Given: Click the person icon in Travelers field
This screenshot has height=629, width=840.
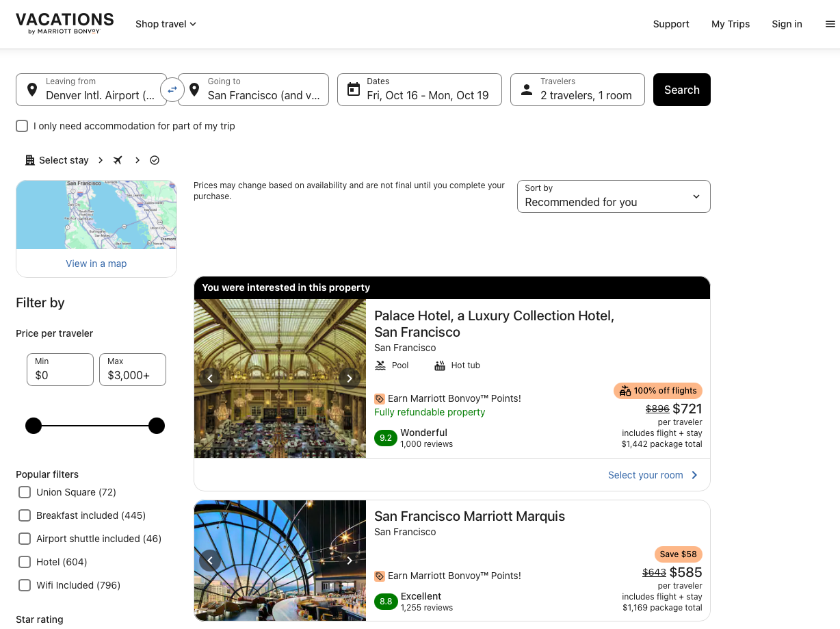Looking at the screenshot, I should pyautogui.click(x=527, y=90).
